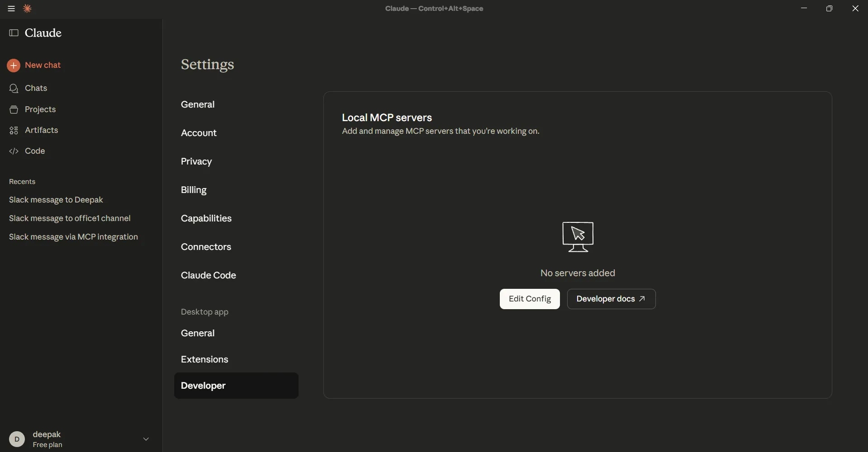This screenshot has height=452, width=868.
Task: Minimize the Claude window
Action: click(x=804, y=9)
